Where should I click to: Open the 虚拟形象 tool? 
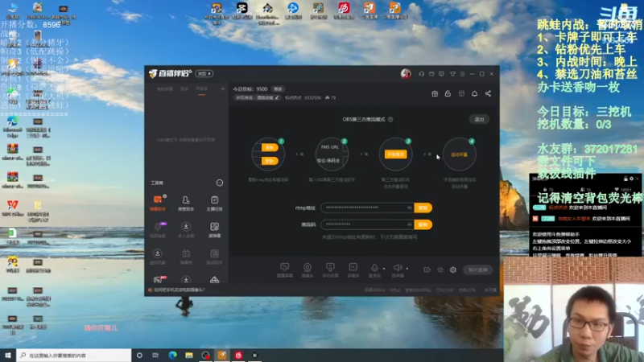click(x=158, y=257)
